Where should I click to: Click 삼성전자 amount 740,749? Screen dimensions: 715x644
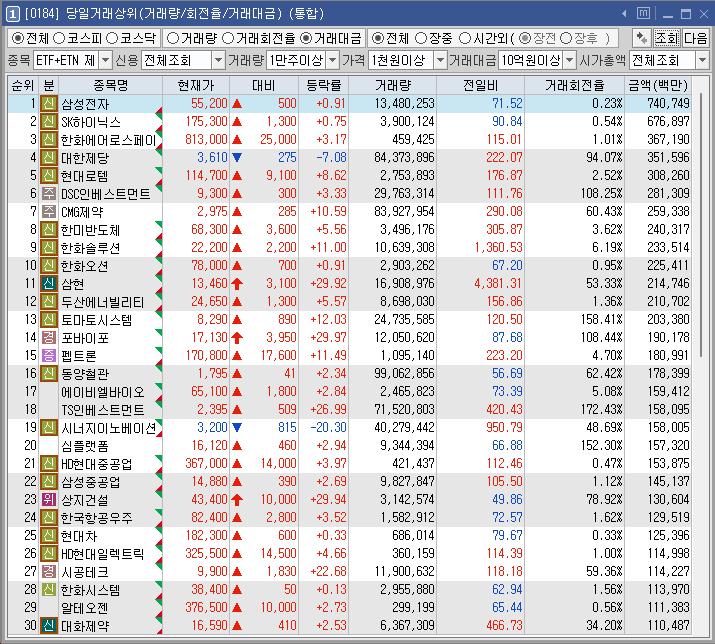coord(668,104)
